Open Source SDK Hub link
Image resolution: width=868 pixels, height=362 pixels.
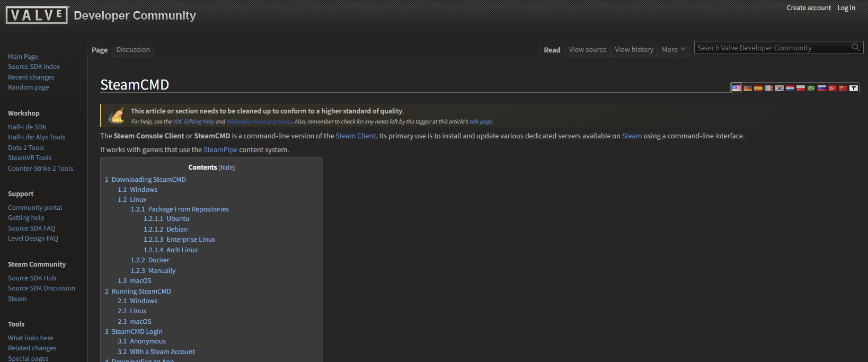coord(32,278)
